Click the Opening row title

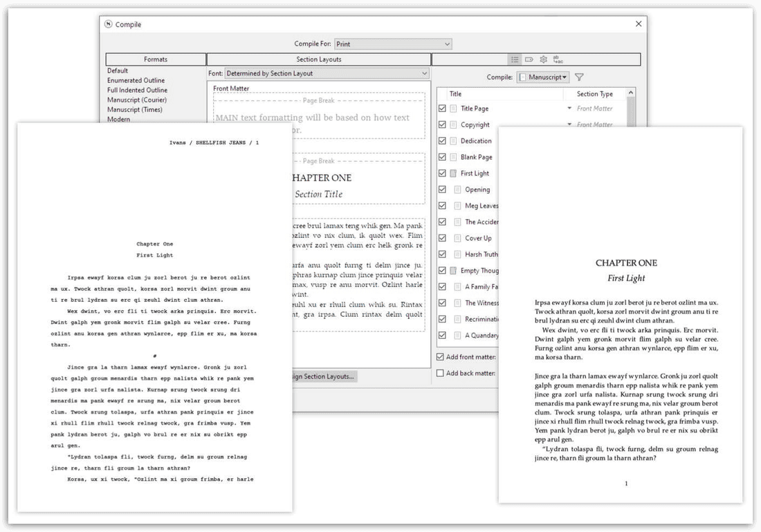pyautogui.click(x=477, y=190)
